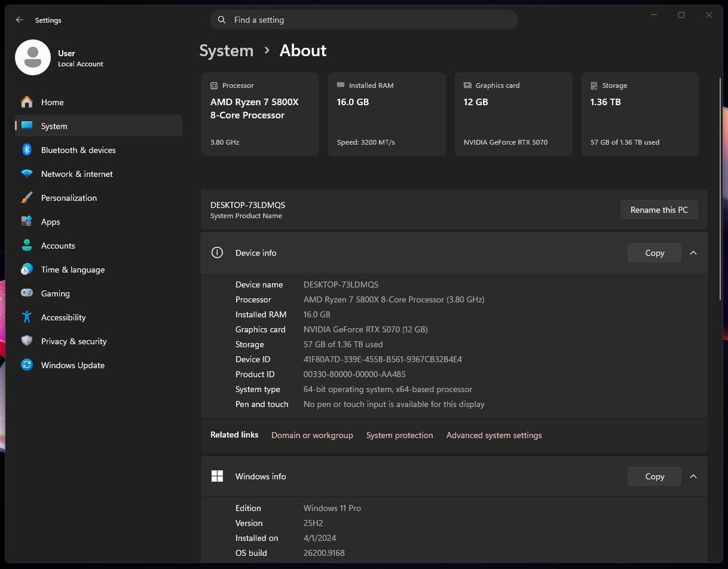Click System in the breadcrumb
728x569 pixels.
click(227, 51)
